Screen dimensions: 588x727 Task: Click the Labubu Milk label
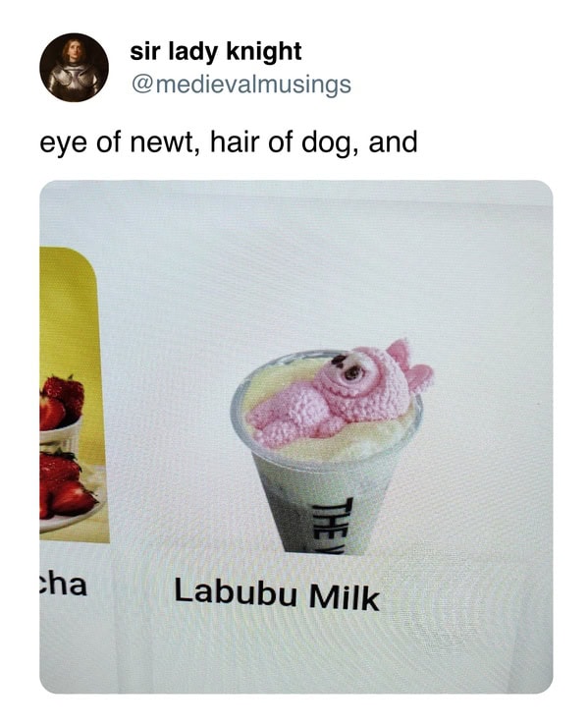pos(277,594)
